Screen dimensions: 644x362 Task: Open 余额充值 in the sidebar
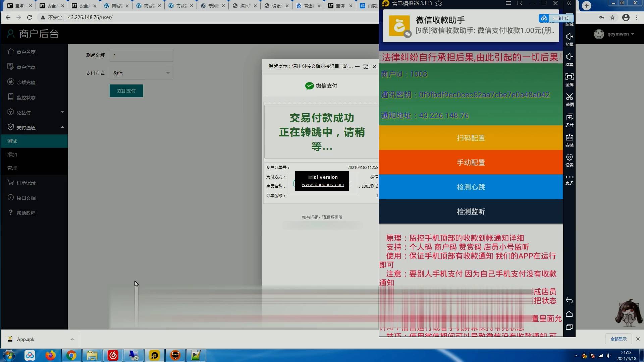point(26,82)
